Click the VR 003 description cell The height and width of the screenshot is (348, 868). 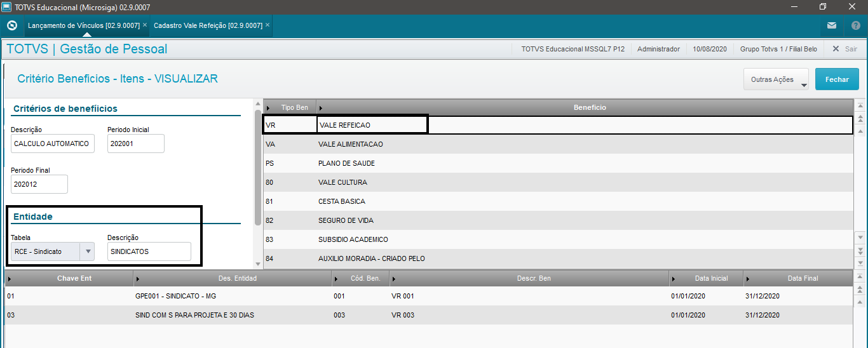pyautogui.click(x=529, y=315)
